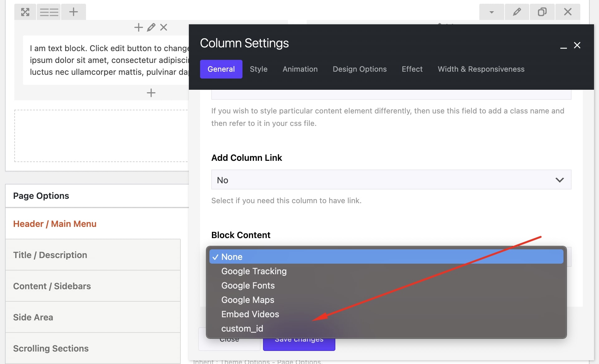Edit the text block using the pencil icon
599x364 pixels.
pyautogui.click(x=151, y=27)
